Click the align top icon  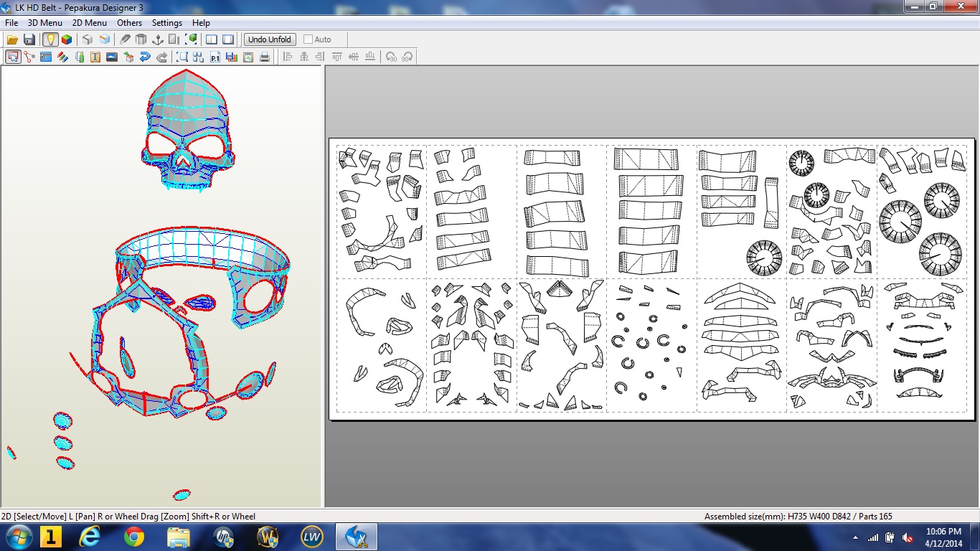pyautogui.click(x=337, y=57)
